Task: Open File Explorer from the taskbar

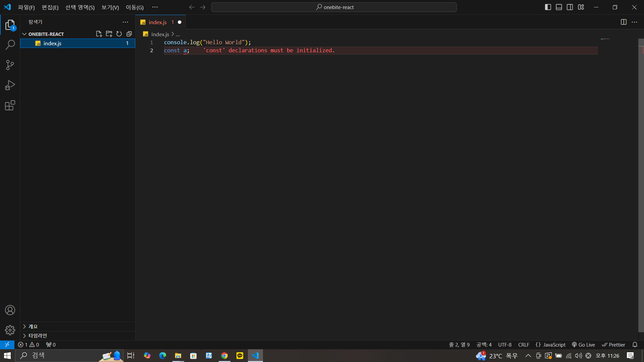Action: pos(178,356)
